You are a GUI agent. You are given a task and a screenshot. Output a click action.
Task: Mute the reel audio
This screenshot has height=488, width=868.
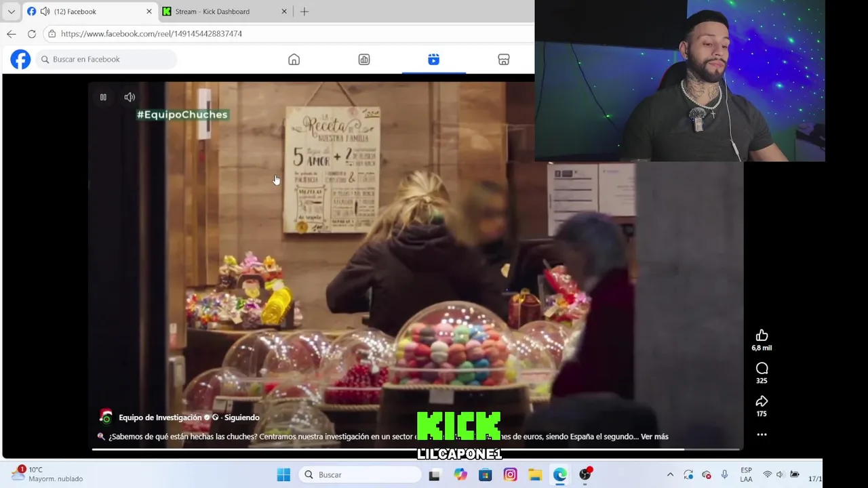coord(130,98)
